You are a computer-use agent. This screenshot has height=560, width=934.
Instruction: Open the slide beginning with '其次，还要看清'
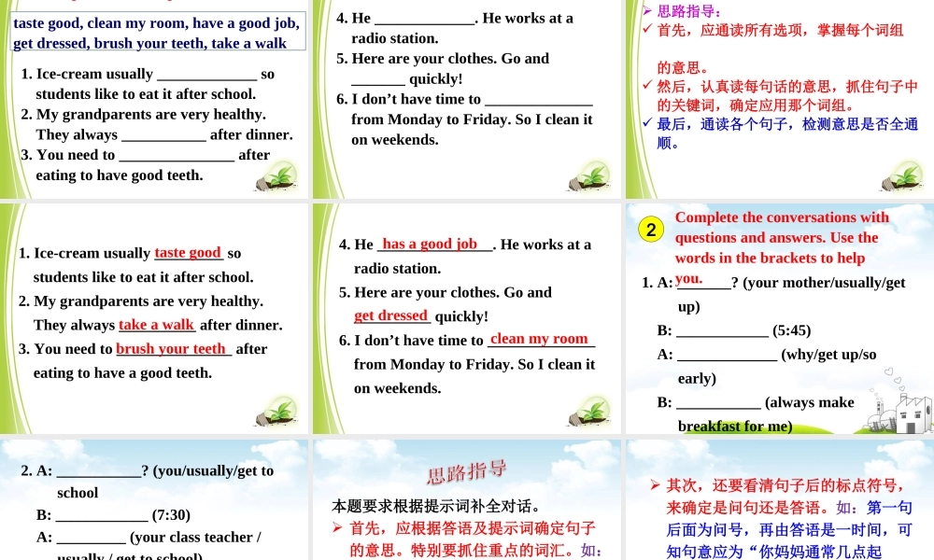[x=780, y=500]
